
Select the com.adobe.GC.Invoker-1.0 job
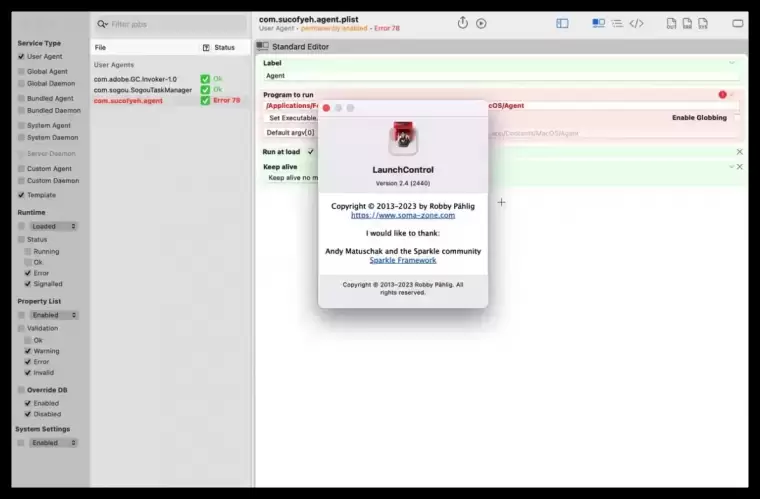point(135,79)
